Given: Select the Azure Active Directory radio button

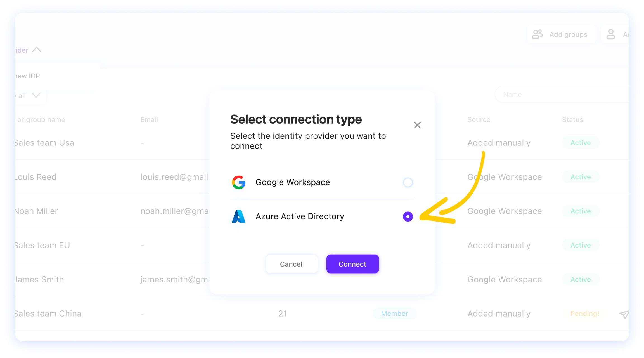Looking at the screenshot, I should point(408,216).
